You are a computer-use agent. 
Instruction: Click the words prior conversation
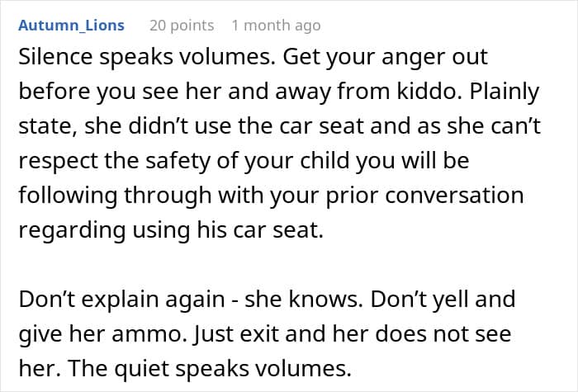click(424, 196)
